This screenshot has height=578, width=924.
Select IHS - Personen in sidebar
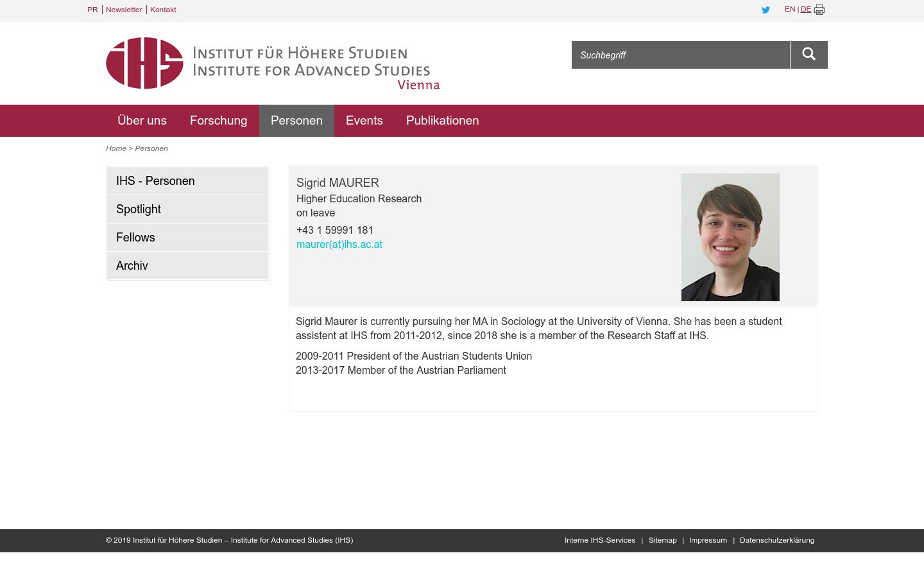(x=187, y=181)
